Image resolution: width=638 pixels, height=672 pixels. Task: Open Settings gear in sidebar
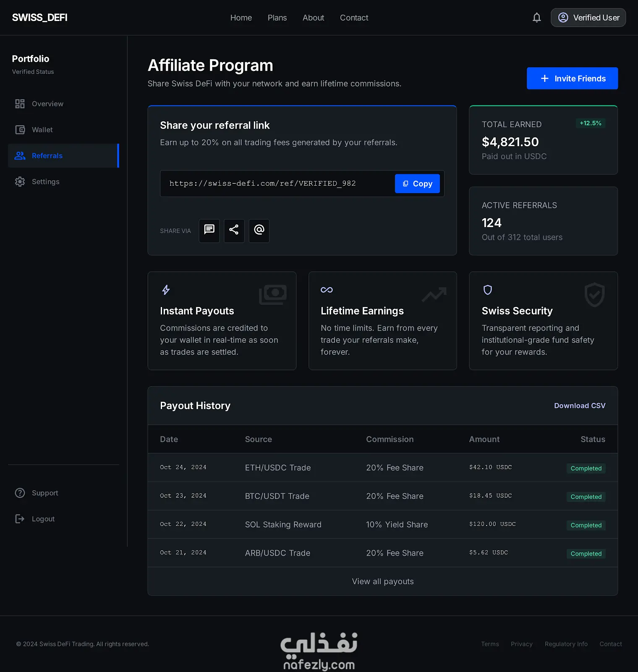[x=20, y=181]
